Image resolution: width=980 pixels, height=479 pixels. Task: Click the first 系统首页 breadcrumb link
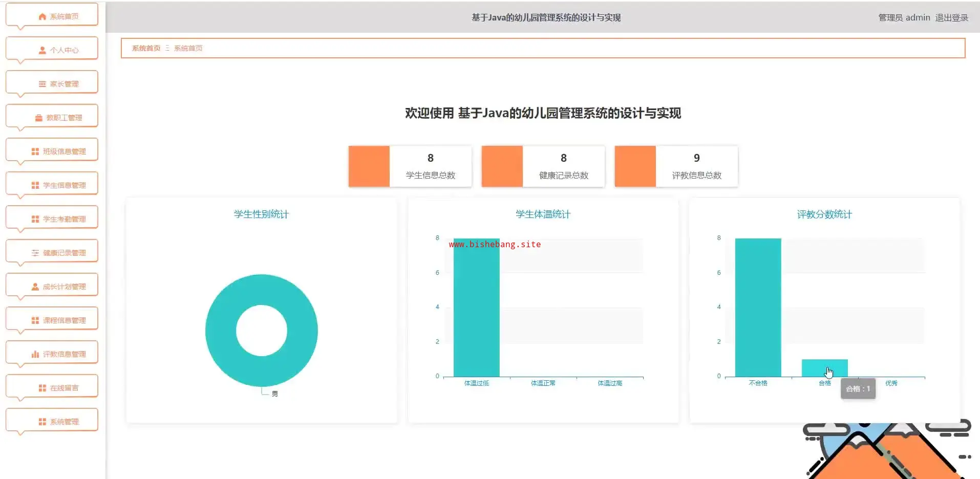(x=146, y=48)
